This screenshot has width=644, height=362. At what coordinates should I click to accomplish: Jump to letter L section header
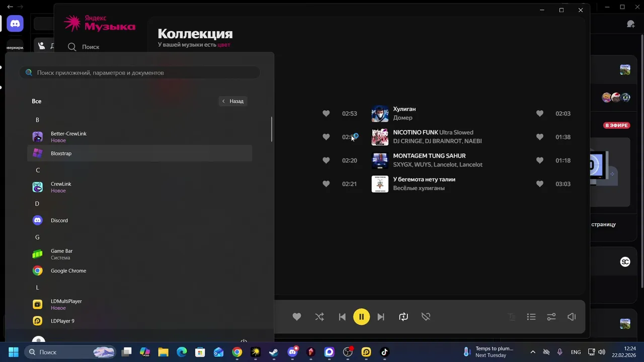[37, 288]
